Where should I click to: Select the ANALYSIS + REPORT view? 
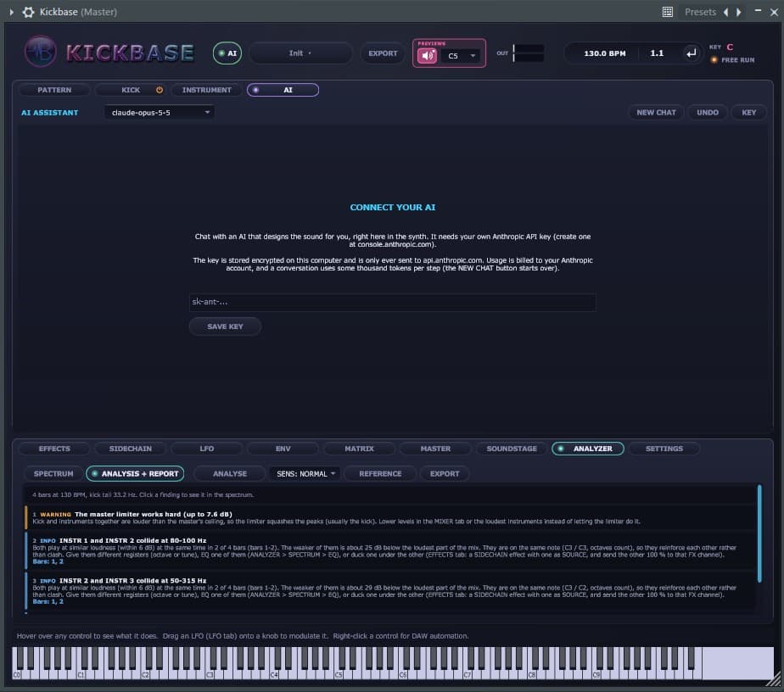click(x=135, y=474)
